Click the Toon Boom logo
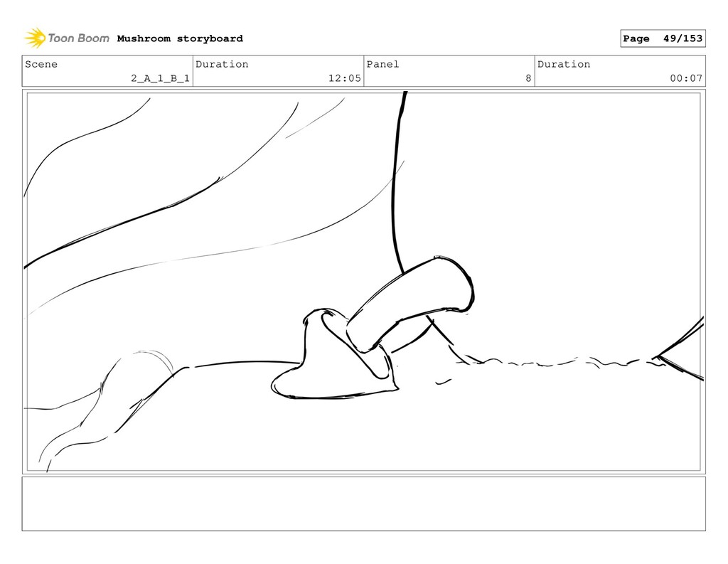This screenshot has width=728, height=564. pos(67,38)
